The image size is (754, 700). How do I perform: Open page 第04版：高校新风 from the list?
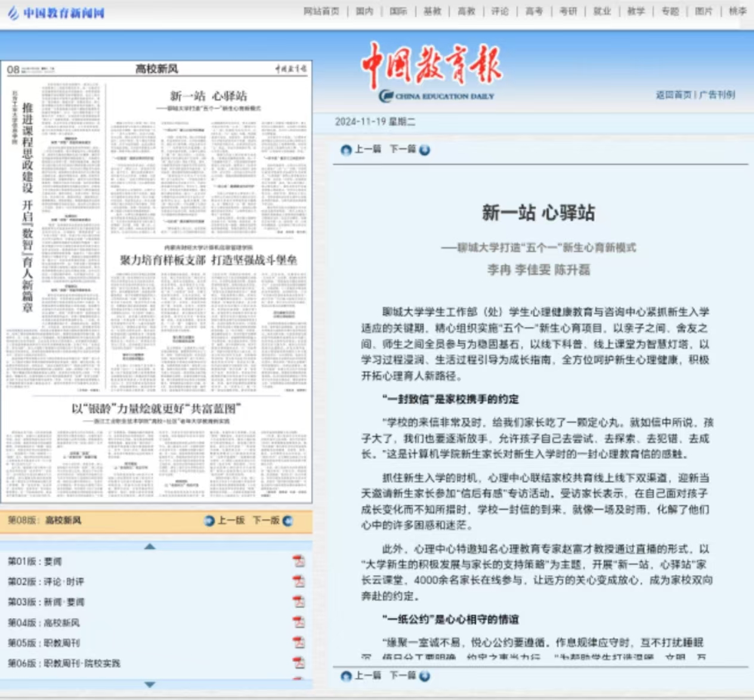44,622
